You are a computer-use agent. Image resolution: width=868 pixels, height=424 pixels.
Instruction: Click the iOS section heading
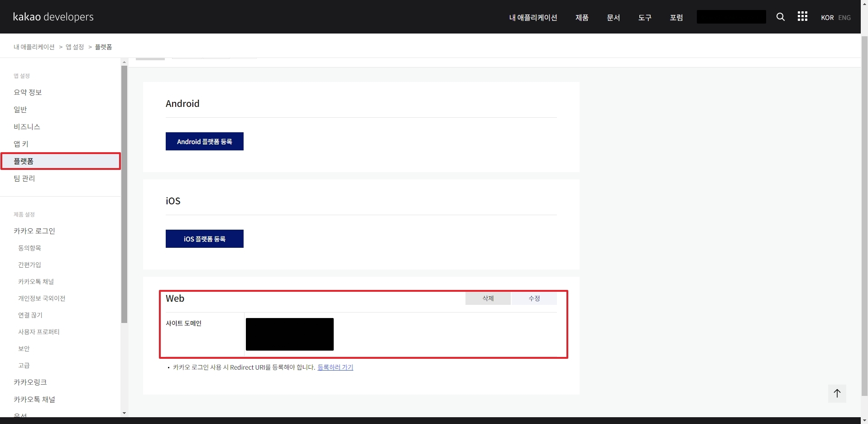173,201
